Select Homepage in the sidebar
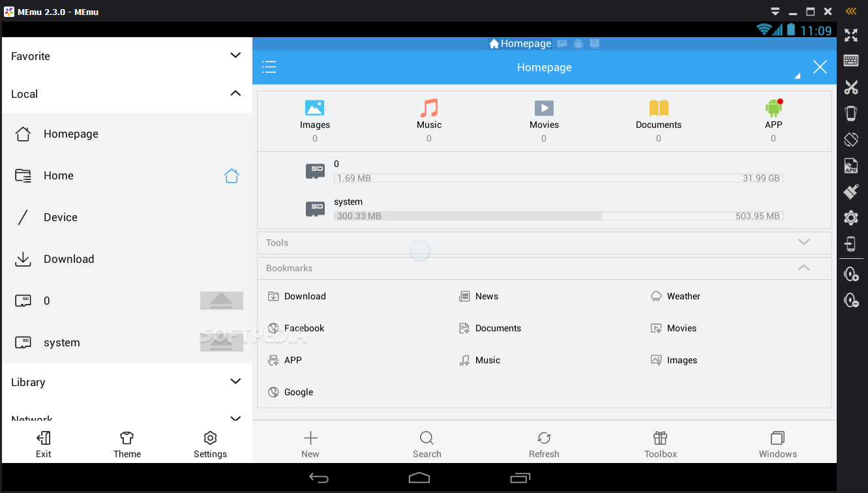This screenshot has width=868, height=493. (x=127, y=134)
